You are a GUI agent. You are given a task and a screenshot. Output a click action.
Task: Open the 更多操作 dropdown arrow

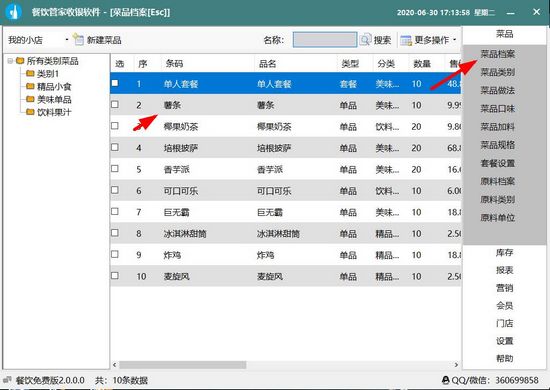point(455,40)
